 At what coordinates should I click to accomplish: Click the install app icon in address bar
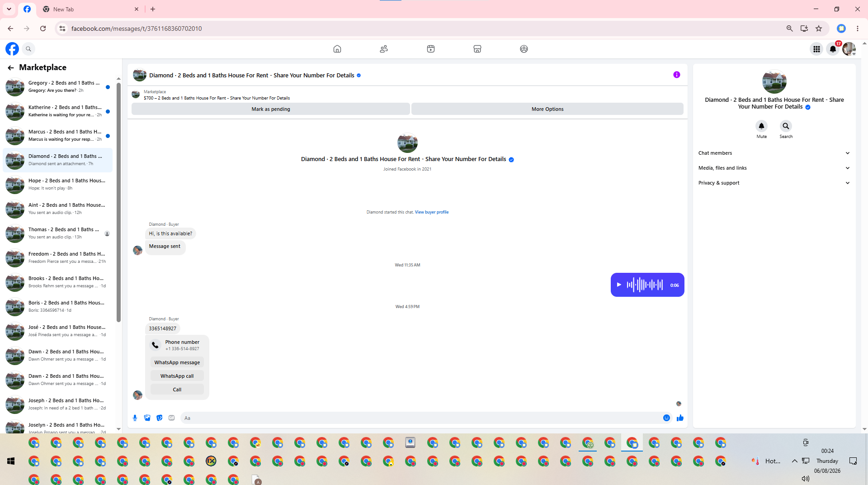pyautogui.click(x=804, y=29)
